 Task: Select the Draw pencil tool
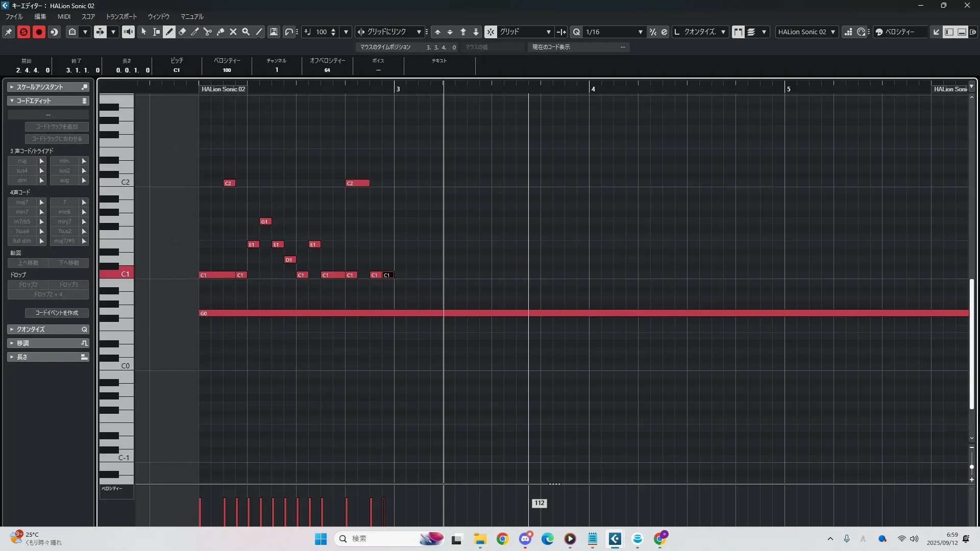(169, 32)
